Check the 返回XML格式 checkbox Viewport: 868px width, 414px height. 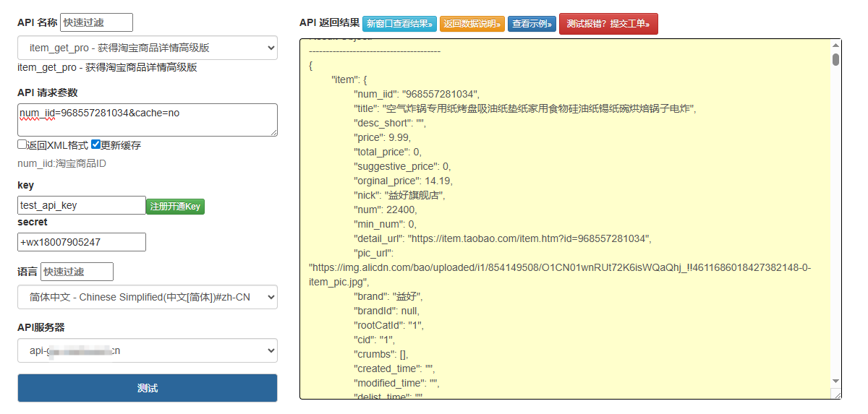(x=22, y=145)
